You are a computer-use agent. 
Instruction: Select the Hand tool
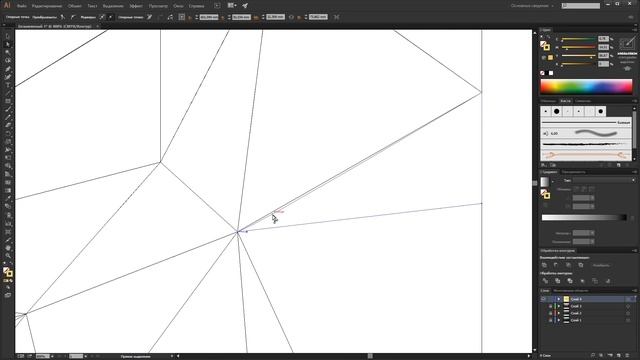(8, 248)
